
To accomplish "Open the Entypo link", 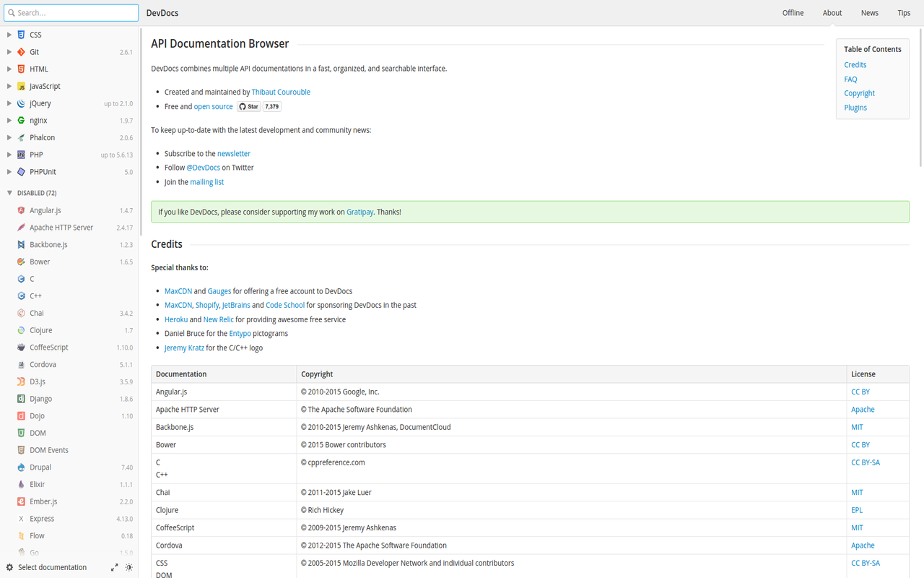I will click(x=240, y=334).
